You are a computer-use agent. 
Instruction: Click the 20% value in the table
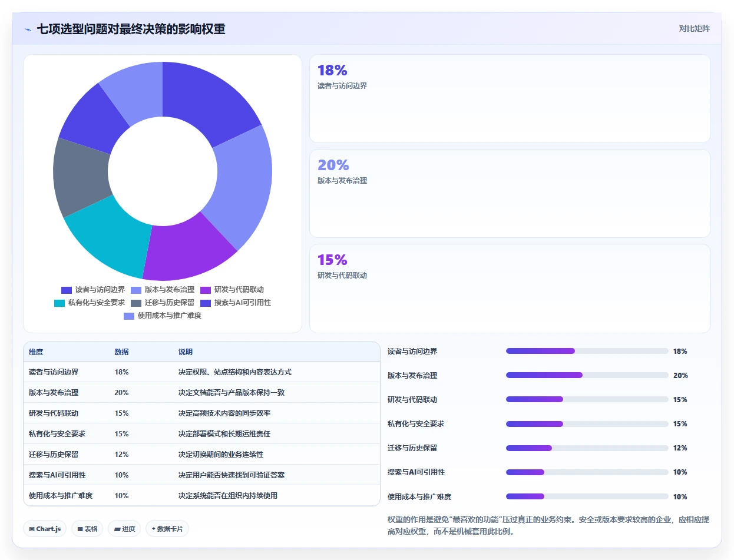pyautogui.click(x=122, y=393)
